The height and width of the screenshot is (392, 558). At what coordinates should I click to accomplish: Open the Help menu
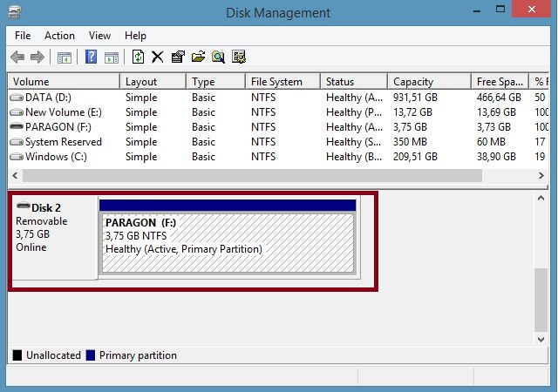135,36
